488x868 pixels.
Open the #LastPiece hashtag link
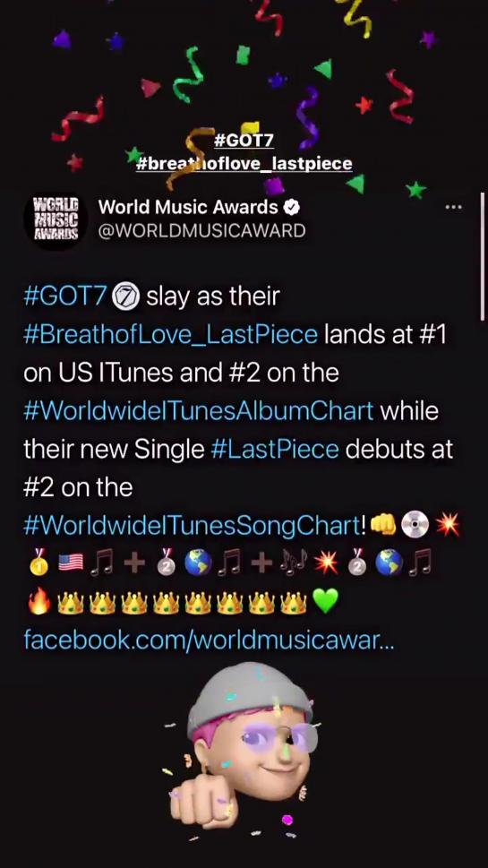(x=275, y=450)
